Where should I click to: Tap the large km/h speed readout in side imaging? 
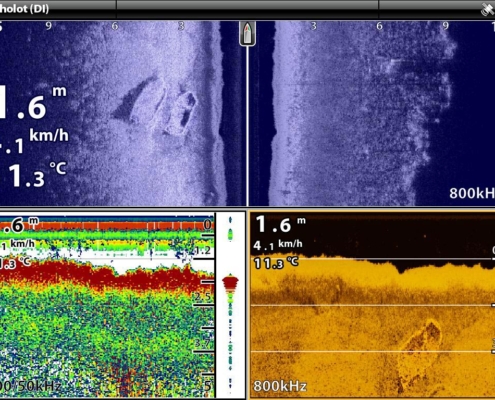[34, 141]
